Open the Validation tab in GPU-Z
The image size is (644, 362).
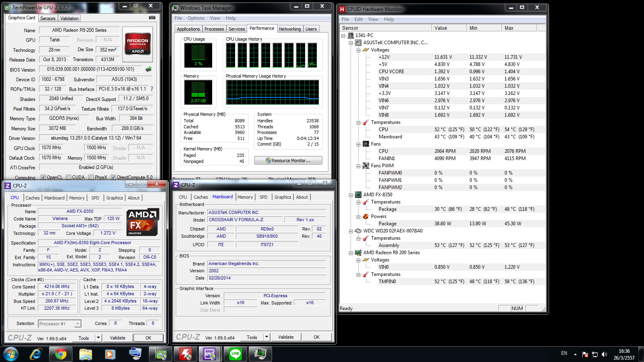point(70,19)
